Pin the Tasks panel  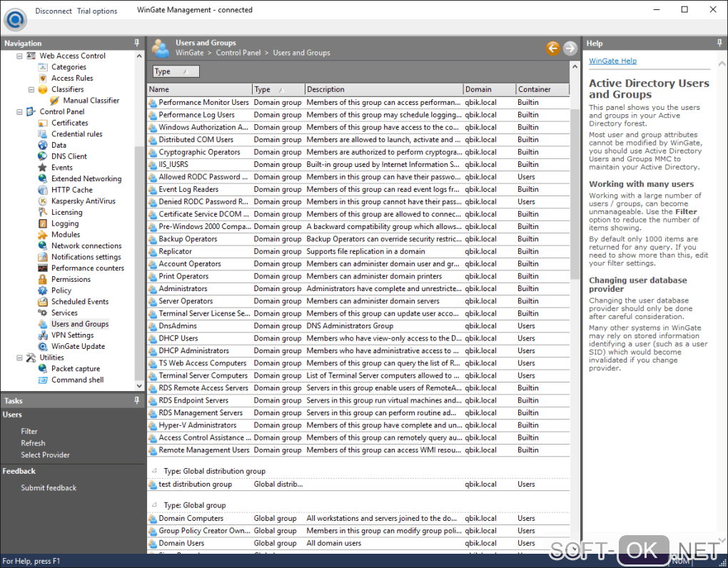click(136, 400)
